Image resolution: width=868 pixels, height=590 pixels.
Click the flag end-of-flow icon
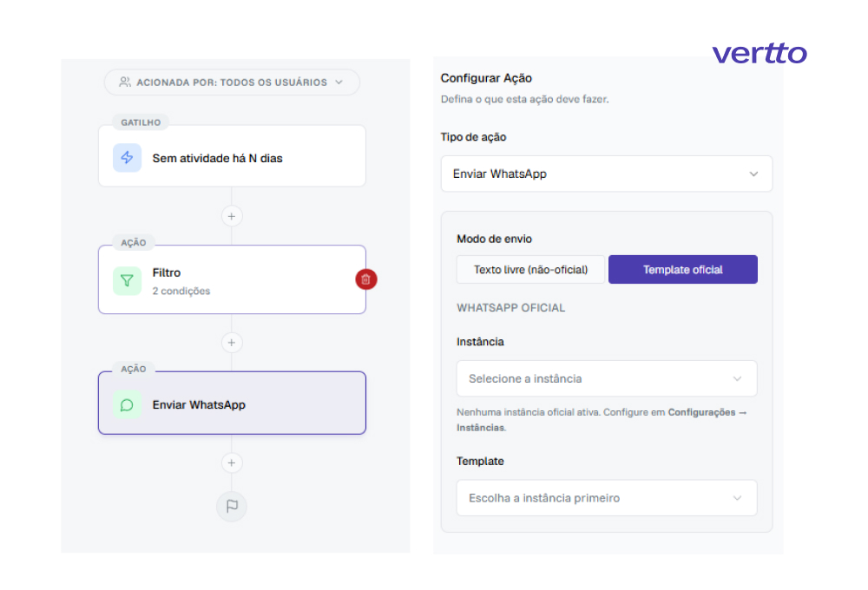pyautogui.click(x=232, y=506)
